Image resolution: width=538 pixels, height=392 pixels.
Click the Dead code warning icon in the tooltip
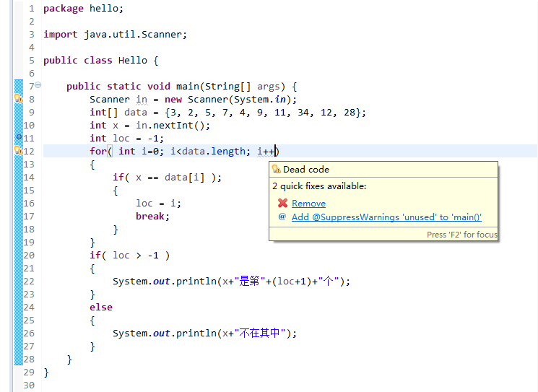coord(276,169)
